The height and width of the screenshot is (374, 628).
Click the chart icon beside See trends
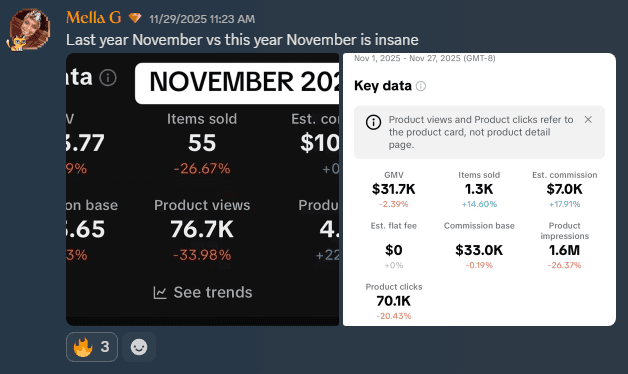[160, 293]
